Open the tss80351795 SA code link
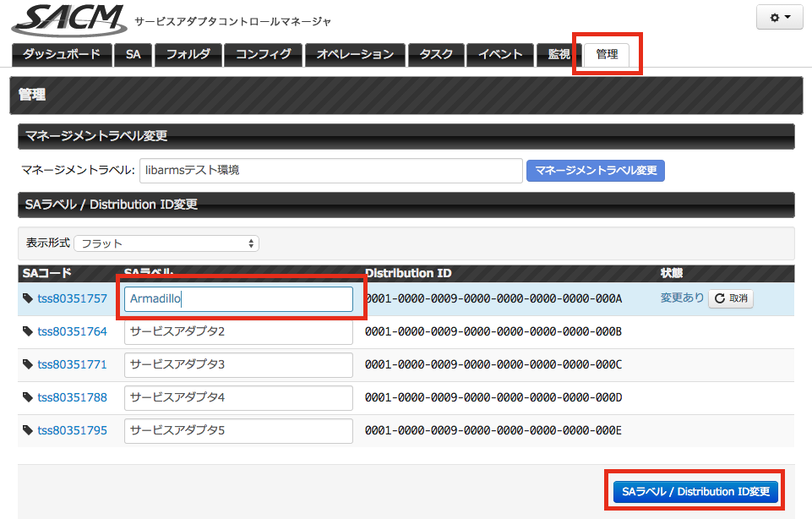 (x=72, y=430)
